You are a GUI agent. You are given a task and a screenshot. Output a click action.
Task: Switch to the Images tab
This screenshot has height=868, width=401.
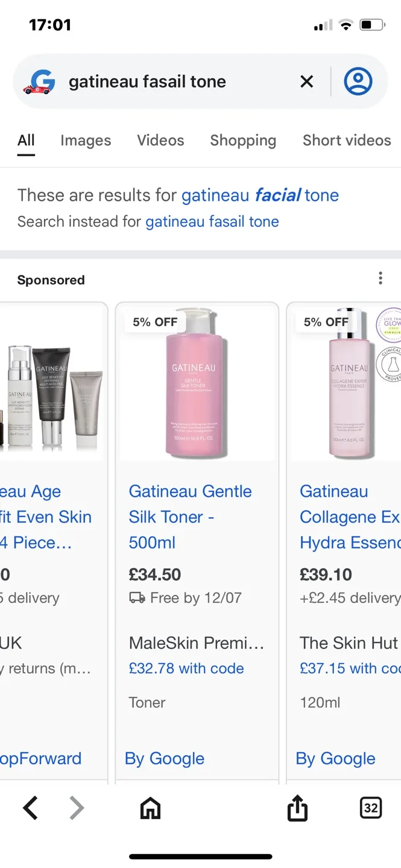86,140
